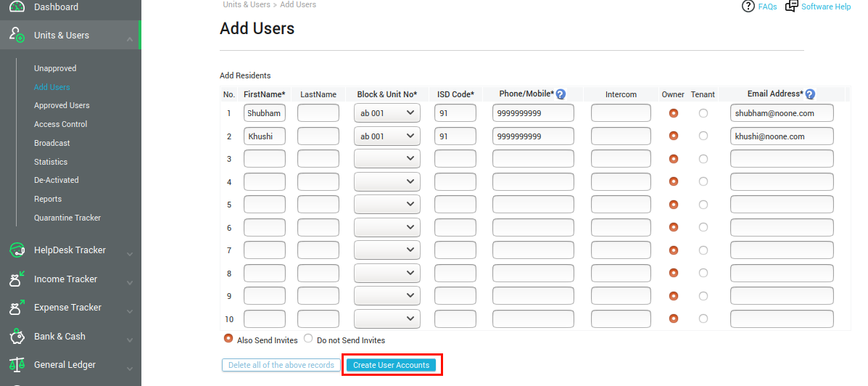Click email field with khushi@noone.com
Image resolution: width=868 pixels, height=386 pixels.
[x=782, y=136]
